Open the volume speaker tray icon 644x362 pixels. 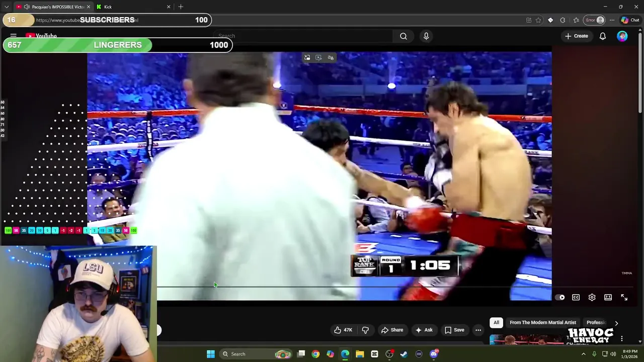(613, 354)
